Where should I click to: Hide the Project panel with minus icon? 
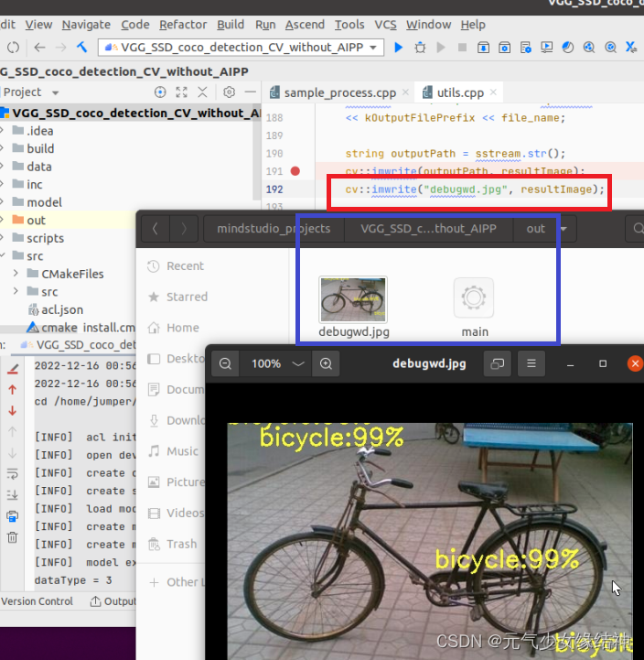[251, 92]
